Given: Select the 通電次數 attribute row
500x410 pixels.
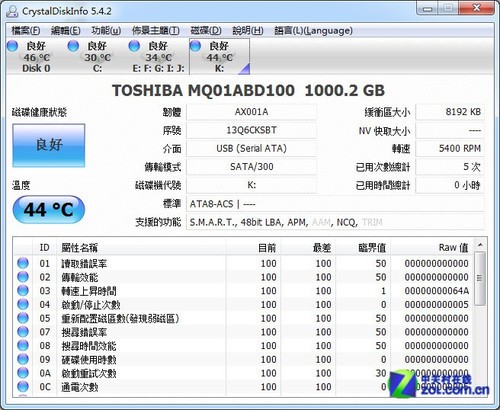Looking at the screenshot, I should click(244, 387).
